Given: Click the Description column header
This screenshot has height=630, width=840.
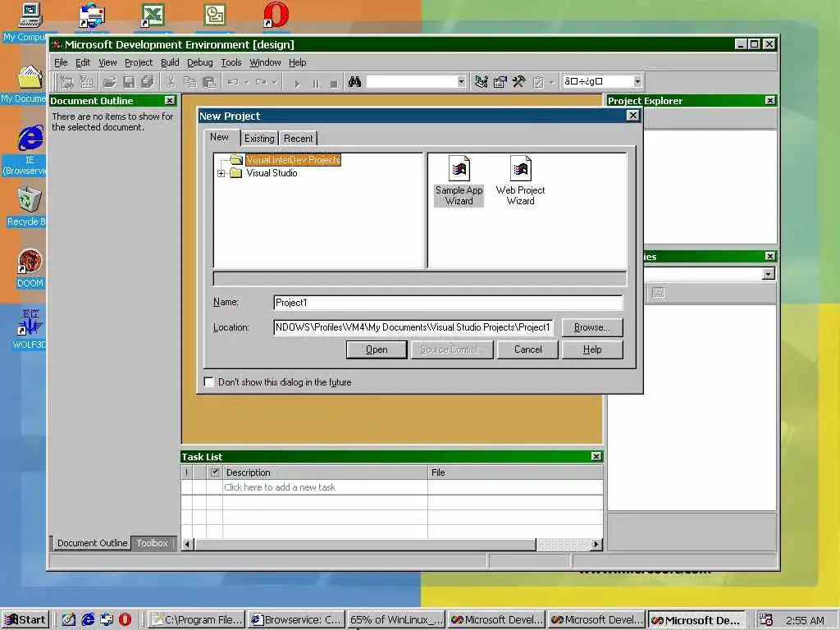Looking at the screenshot, I should pos(325,472).
